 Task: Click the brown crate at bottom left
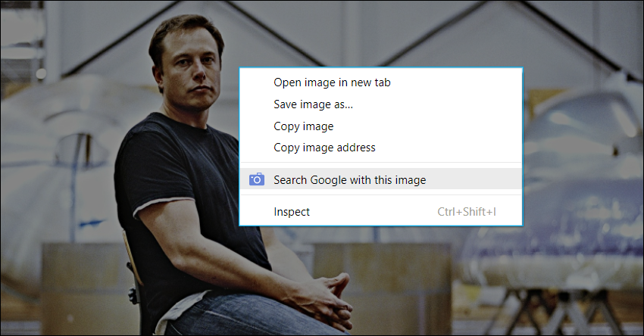[76, 288]
